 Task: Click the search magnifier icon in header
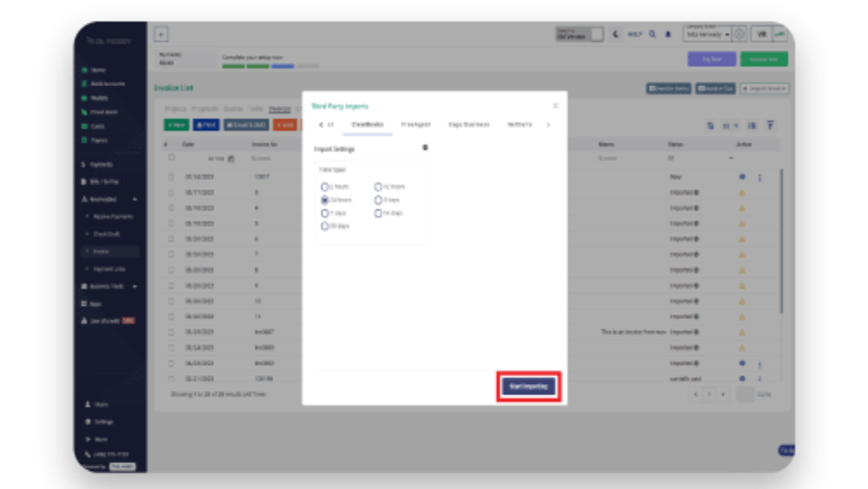[x=653, y=35]
